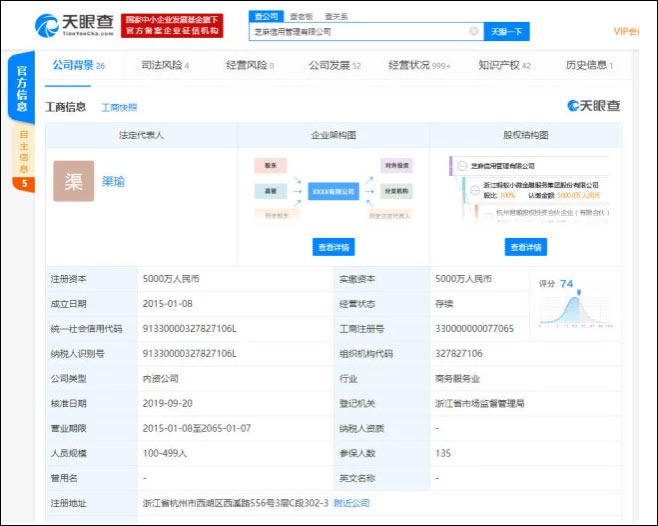The width and height of the screenshot is (658, 526).
Task: Open the VIP会员 link
Action: (626, 31)
